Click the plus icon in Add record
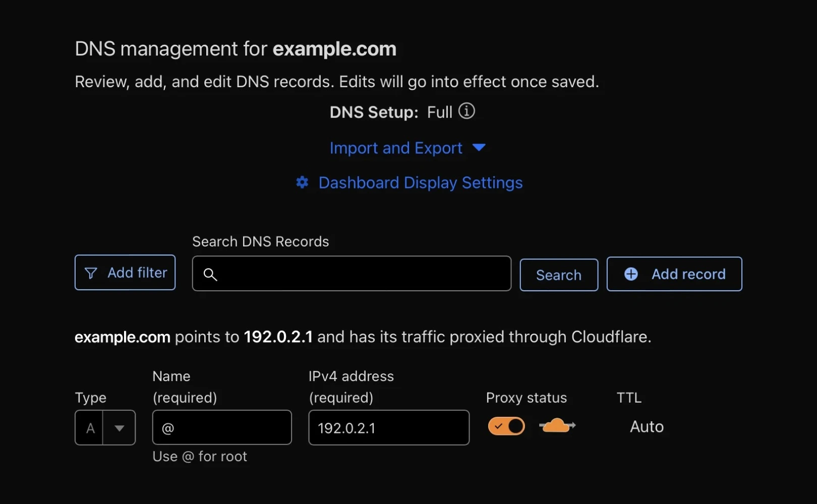 coord(631,274)
